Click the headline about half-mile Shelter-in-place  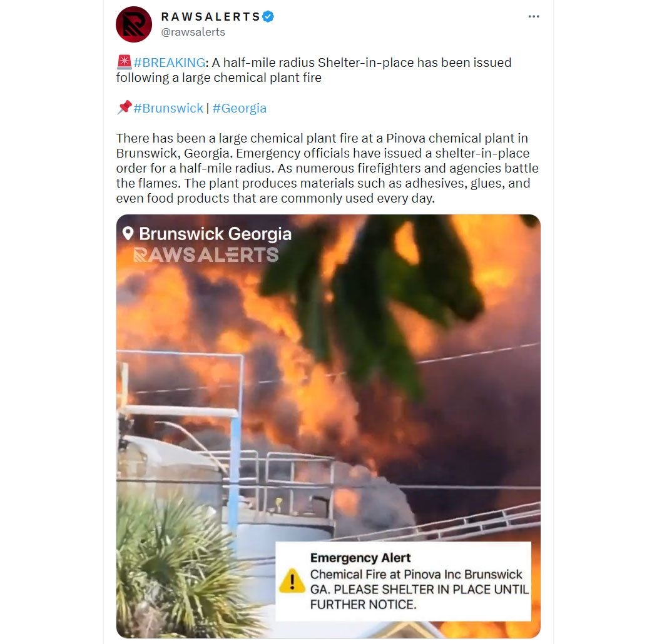[x=314, y=70]
